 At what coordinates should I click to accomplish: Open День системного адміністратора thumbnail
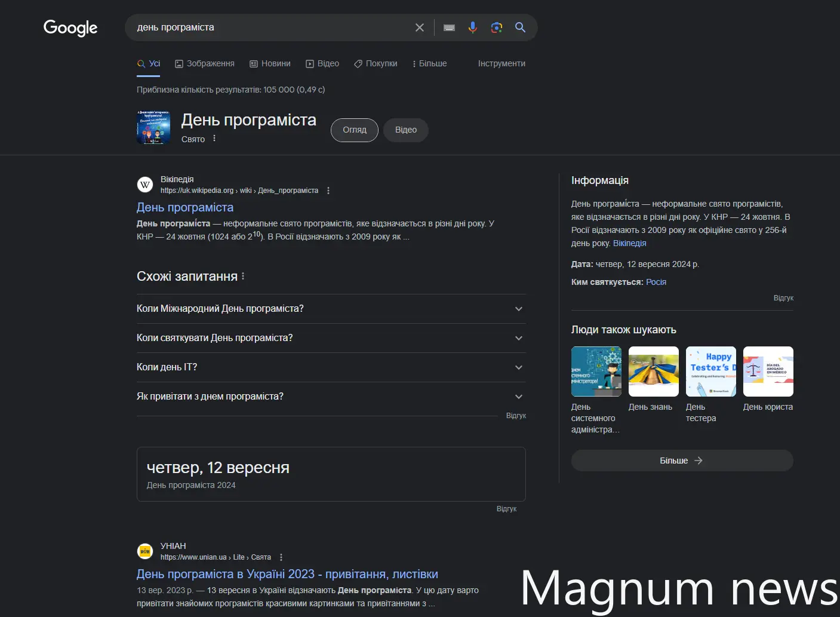point(596,372)
